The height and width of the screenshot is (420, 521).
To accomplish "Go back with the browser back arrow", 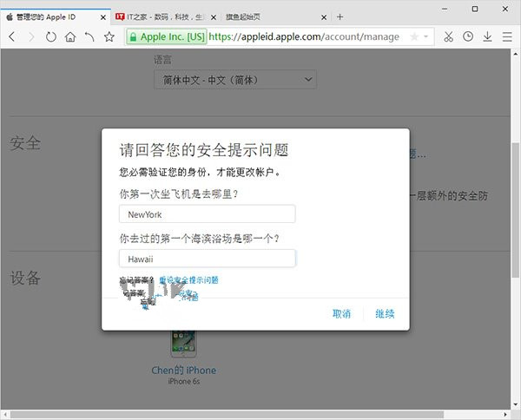I will pos(12,36).
